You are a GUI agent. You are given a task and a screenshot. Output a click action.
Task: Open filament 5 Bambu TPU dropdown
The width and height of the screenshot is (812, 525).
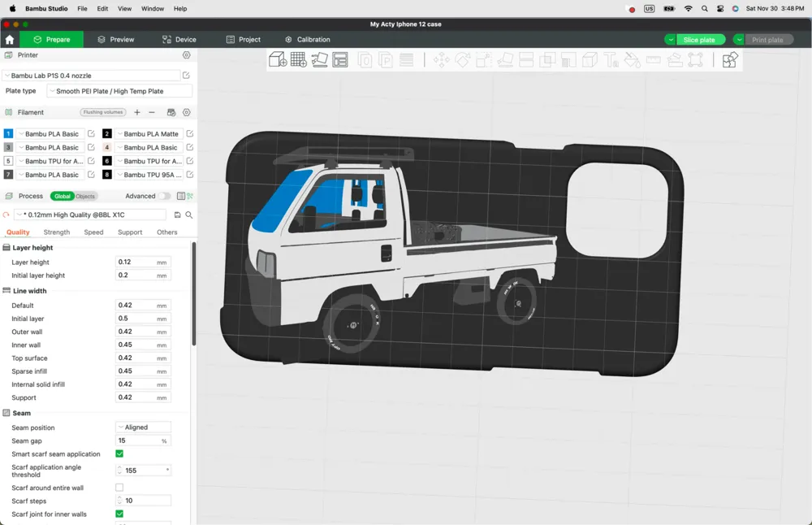click(50, 161)
